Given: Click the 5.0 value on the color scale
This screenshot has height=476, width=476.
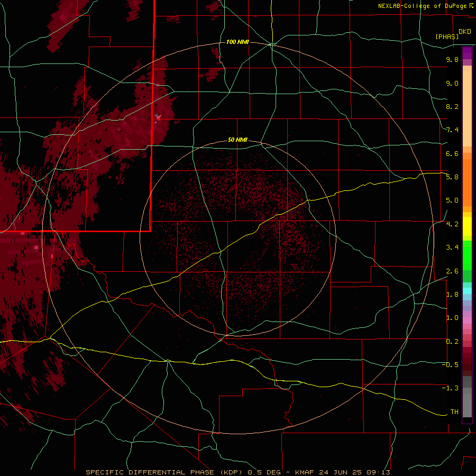Looking at the screenshot, I should (x=452, y=200).
